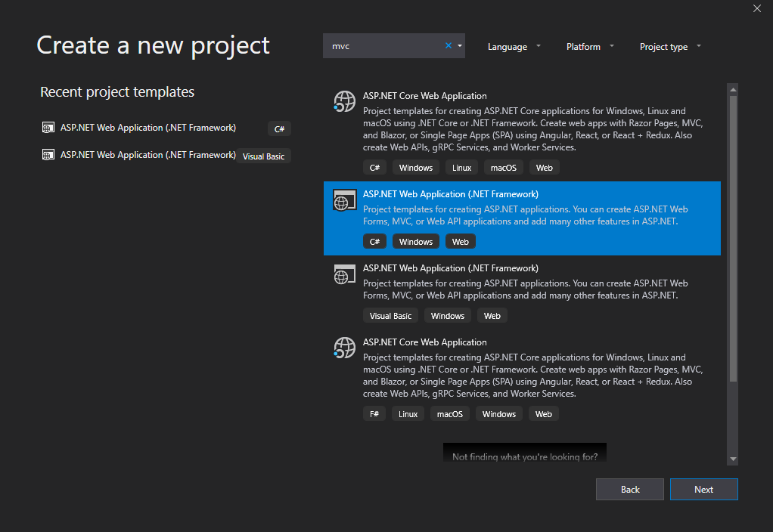Open the search box history dropdown arrow
Screen dimensions: 773x532
click(x=459, y=46)
